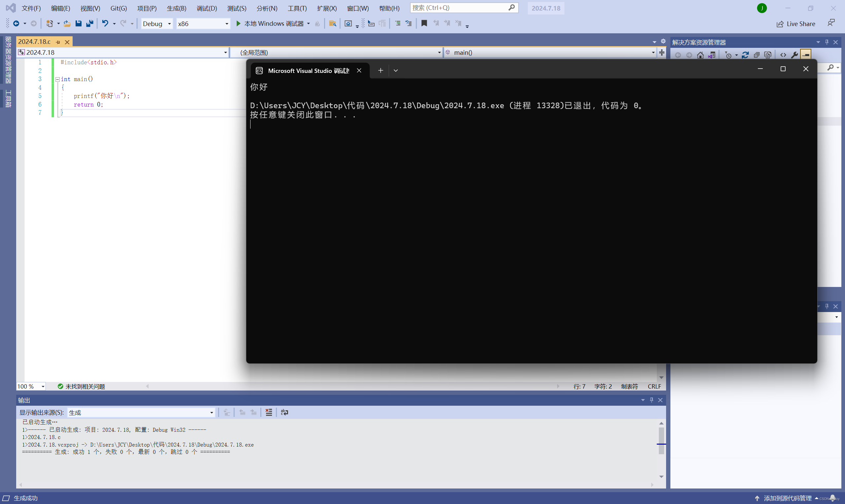845x504 pixels.
Task: Click the navigate backward arrow in toolbar
Action: [16, 23]
